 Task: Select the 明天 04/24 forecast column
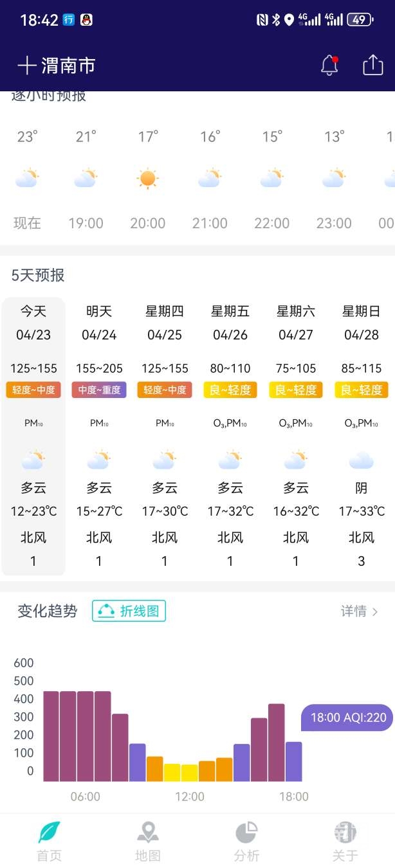99,437
